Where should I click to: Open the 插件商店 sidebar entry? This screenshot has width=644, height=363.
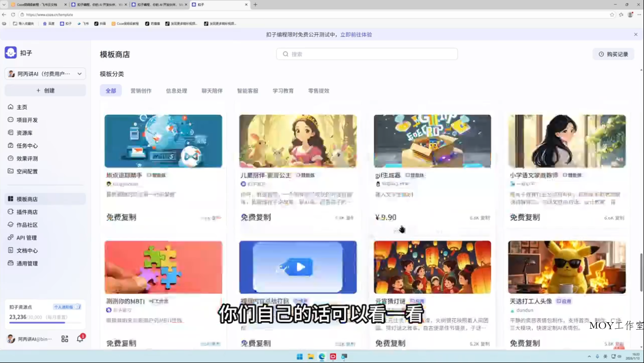click(x=28, y=211)
